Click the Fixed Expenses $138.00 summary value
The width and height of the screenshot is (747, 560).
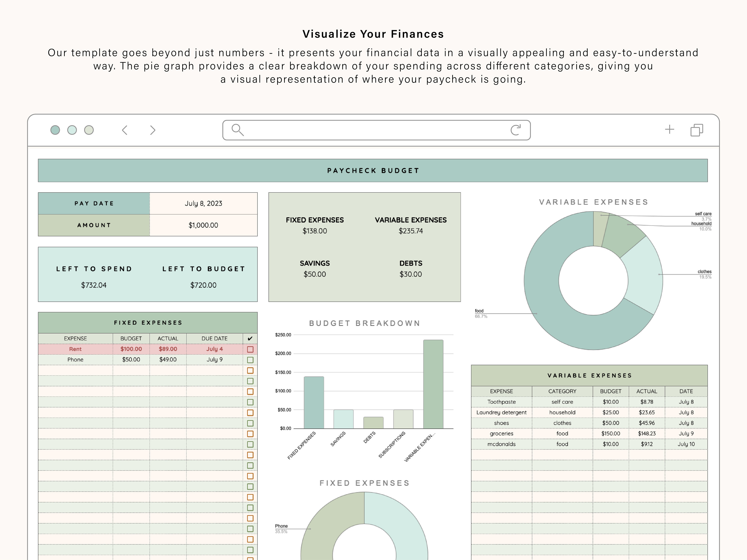[x=314, y=231]
